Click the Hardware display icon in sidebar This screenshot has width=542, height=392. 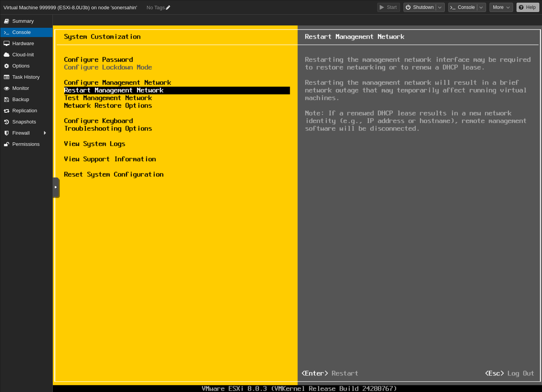pos(7,43)
